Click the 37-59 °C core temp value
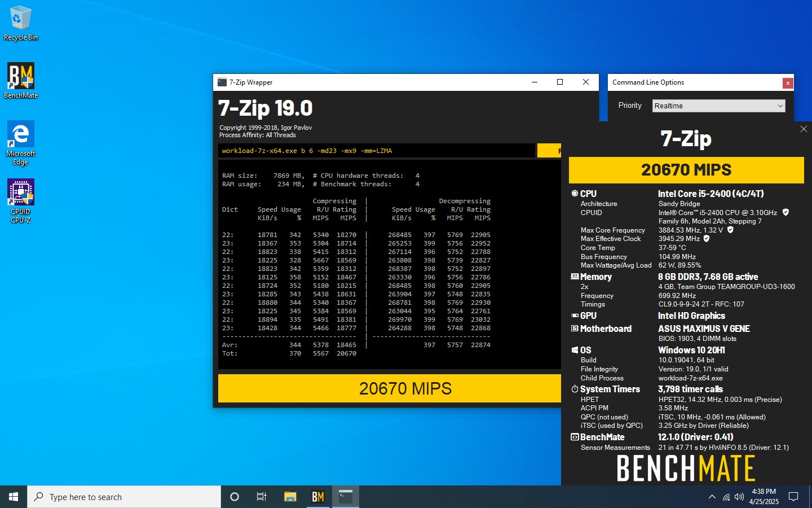 [x=672, y=247]
